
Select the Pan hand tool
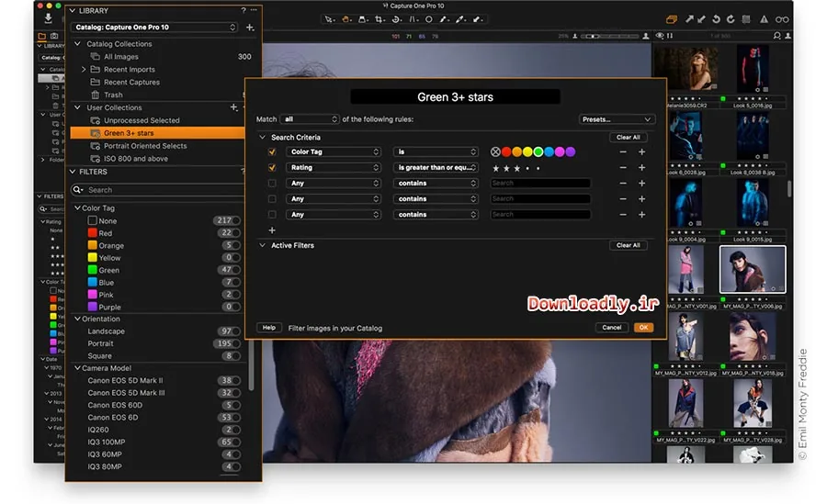click(346, 19)
